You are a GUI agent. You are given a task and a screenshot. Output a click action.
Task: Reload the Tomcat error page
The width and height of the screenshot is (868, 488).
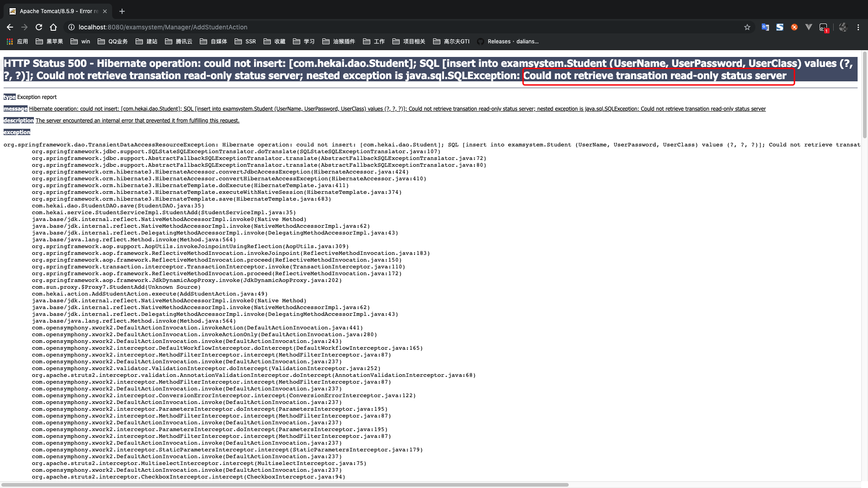39,27
